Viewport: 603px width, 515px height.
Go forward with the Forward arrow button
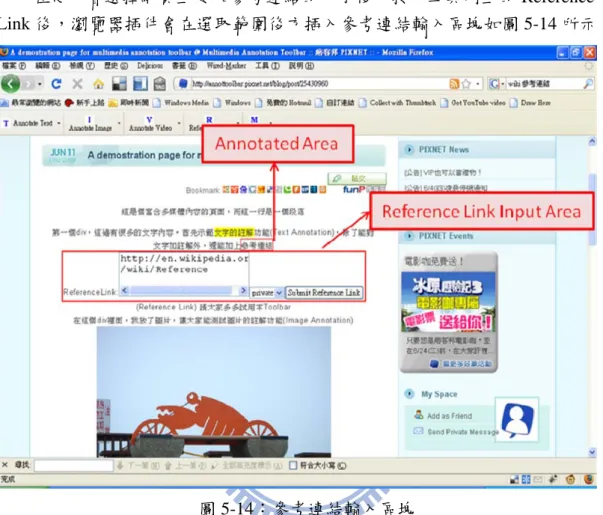[28, 83]
